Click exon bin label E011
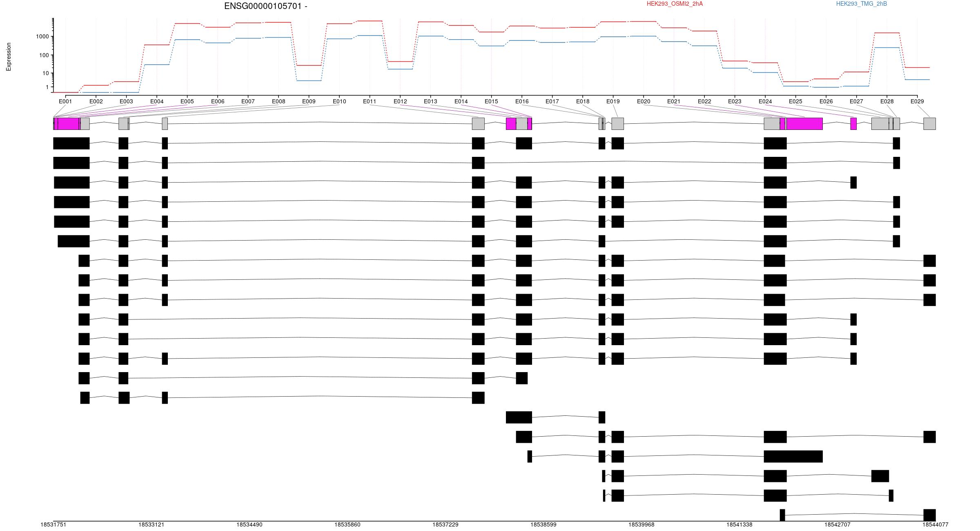 click(x=370, y=101)
